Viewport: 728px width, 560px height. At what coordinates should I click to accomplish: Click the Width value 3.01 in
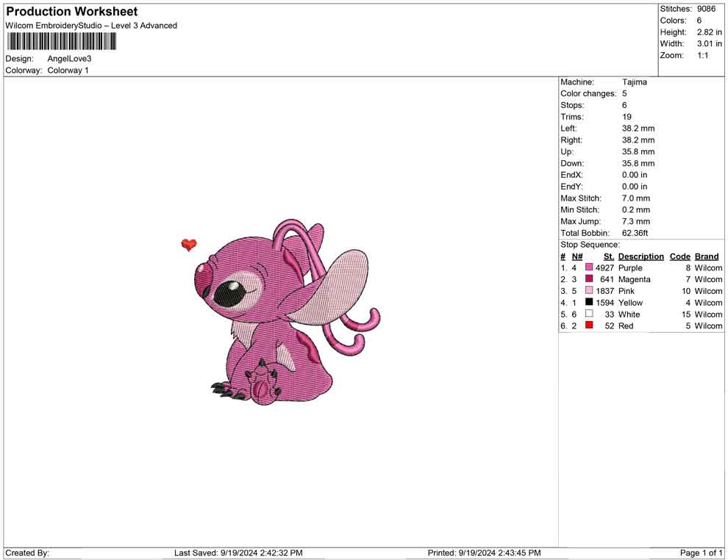[x=710, y=43]
